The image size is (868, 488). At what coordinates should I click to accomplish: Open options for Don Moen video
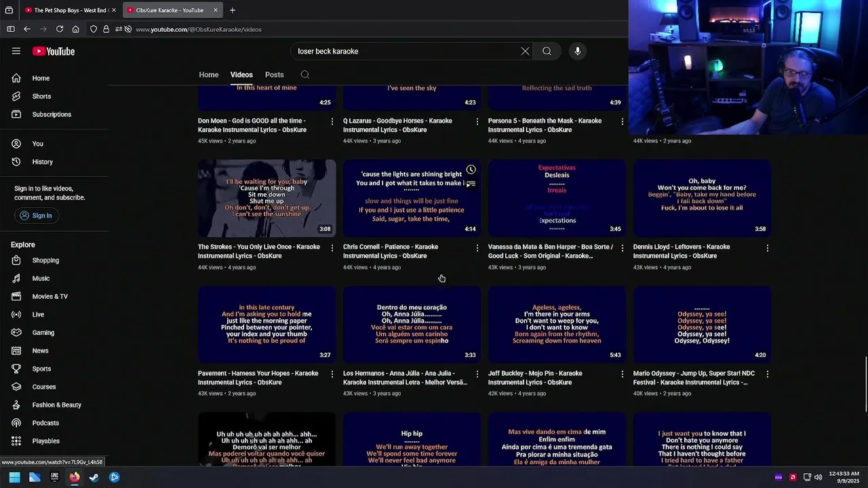pyautogui.click(x=332, y=121)
